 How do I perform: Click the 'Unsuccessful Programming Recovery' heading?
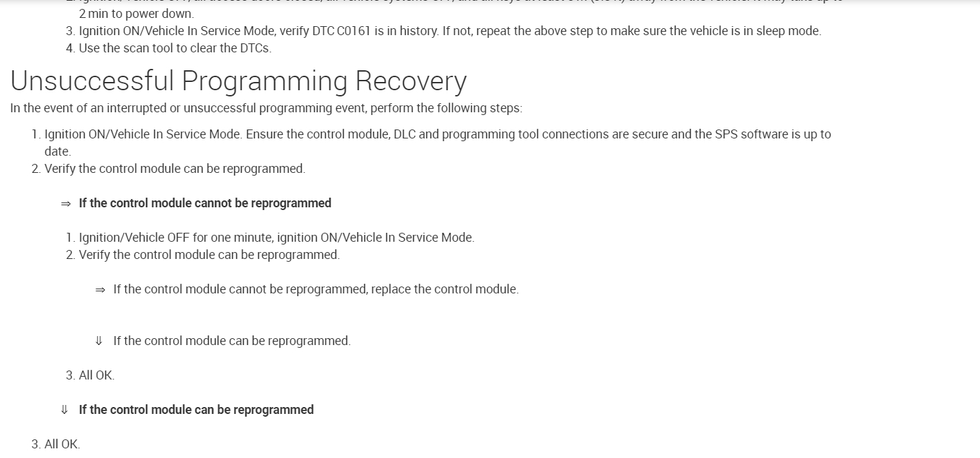[x=238, y=81]
